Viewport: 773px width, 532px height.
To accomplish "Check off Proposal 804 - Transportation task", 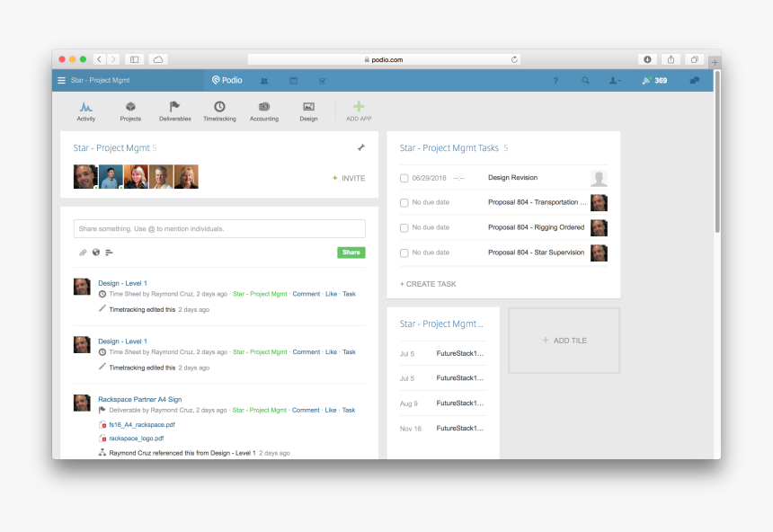I will click(404, 202).
